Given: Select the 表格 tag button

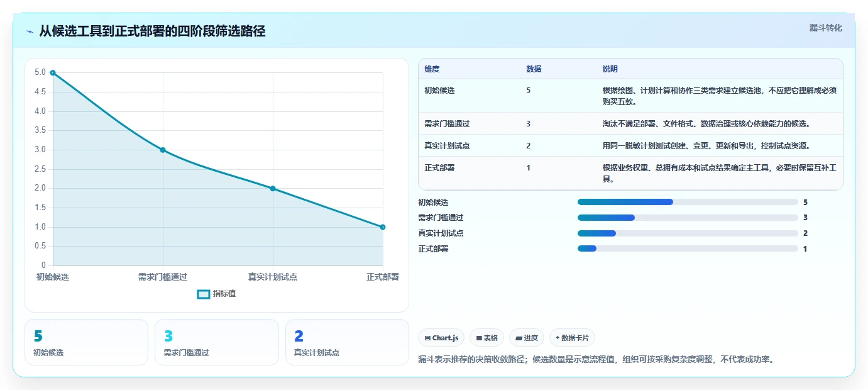Looking at the screenshot, I should pyautogui.click(x=487, y=338).
